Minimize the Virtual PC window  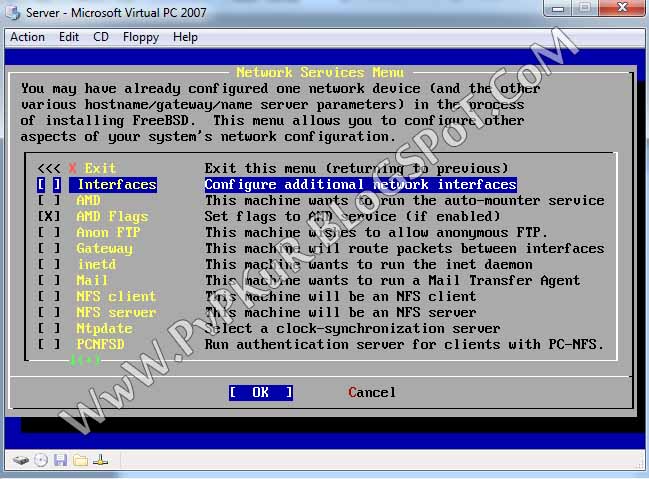(x=558, y=8)
